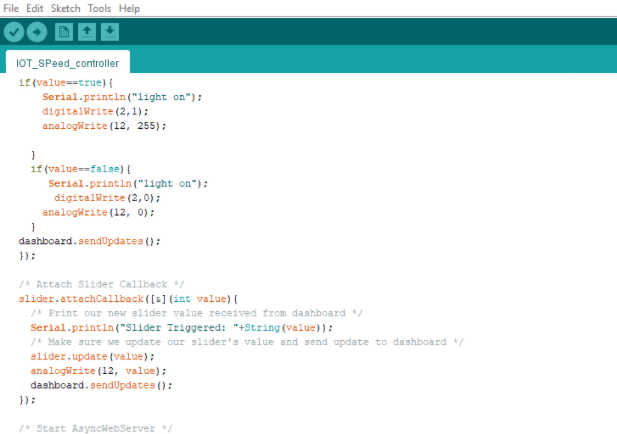Image resolution: width=617 pixels, height=434 pixels.
Task: Click the Upload arrow button
Action: coord(37,32)
